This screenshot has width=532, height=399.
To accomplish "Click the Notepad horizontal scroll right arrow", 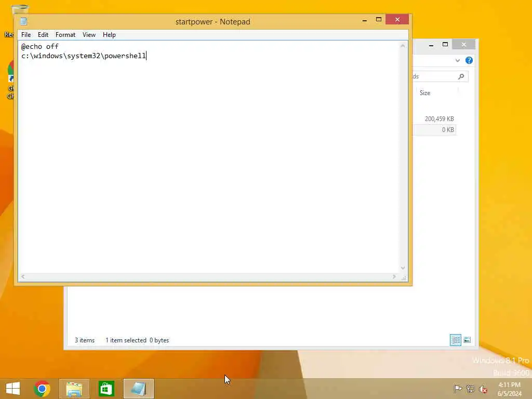I will (x=394, y=276).
